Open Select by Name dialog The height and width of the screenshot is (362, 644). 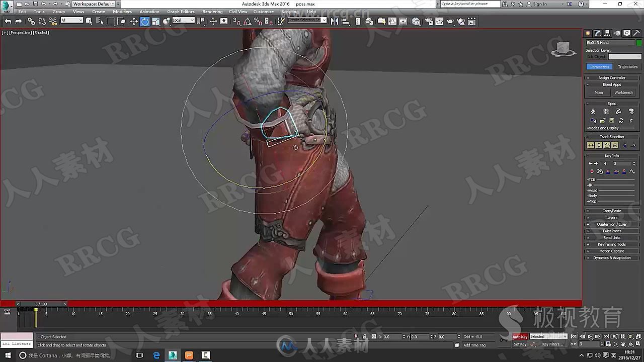(100, 21)
